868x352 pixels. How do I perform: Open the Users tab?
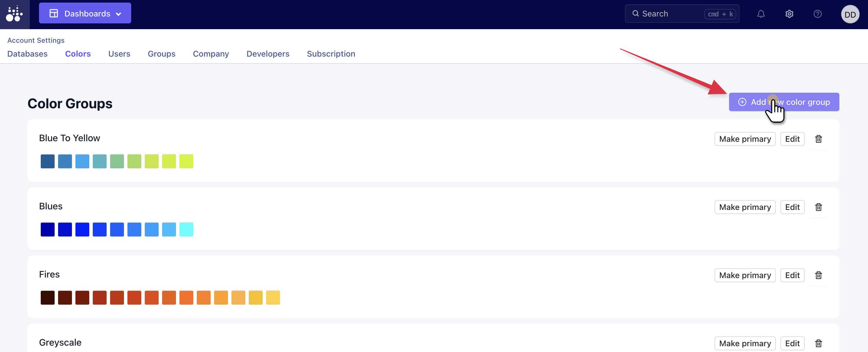119,54
